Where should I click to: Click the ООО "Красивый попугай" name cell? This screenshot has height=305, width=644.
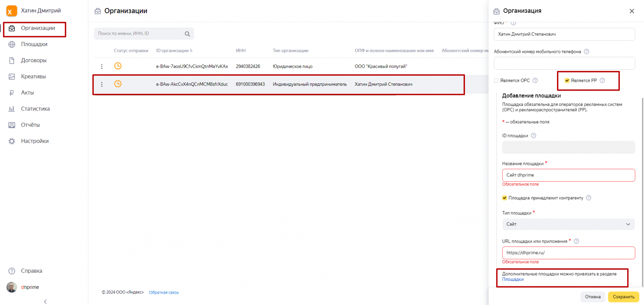[381, 66]
